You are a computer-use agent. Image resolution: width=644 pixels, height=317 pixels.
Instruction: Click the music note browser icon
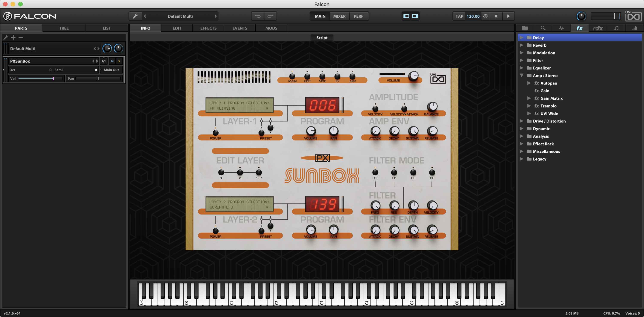point(616,28)
